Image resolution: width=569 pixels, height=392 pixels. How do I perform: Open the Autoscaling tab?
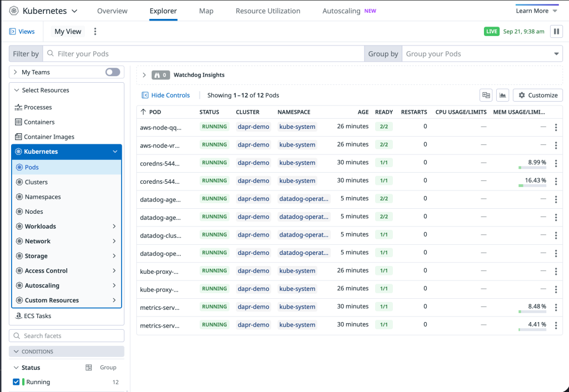coord(341,11)
